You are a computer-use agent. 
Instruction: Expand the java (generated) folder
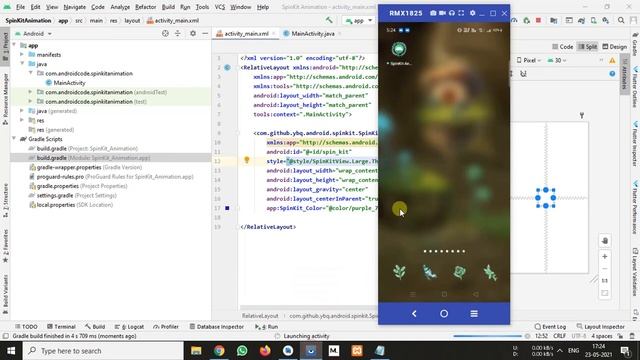pyautogui.click(x=22, y=111)
